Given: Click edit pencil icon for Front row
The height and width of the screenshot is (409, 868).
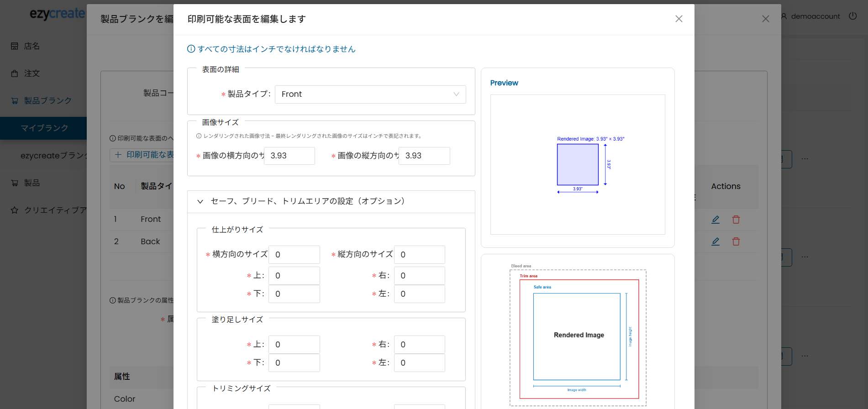Looking at the screenshot, I should tap(715, 220).
